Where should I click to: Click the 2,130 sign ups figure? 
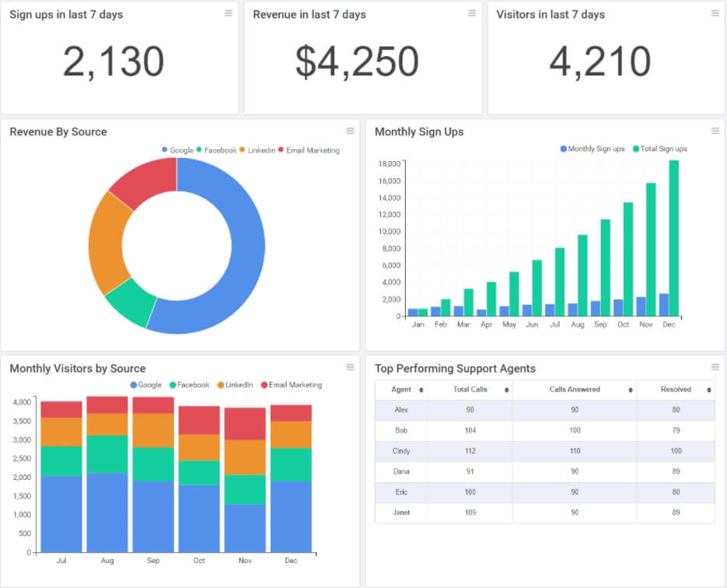(114, 61)
